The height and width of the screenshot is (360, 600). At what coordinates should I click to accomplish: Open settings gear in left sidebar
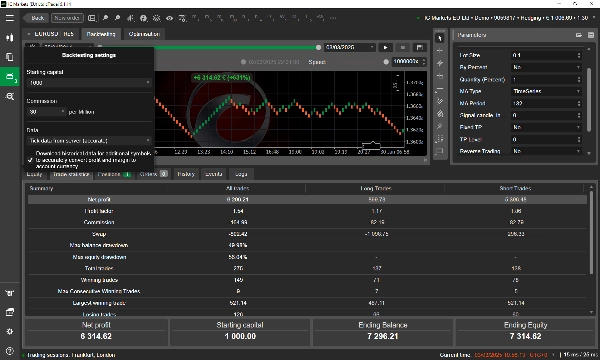tap(10, 331)
